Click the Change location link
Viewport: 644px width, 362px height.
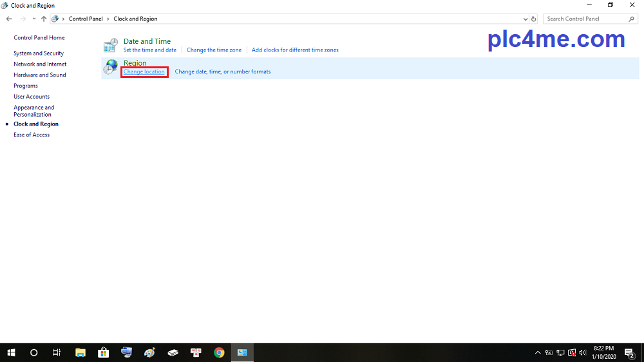[144, 71]
